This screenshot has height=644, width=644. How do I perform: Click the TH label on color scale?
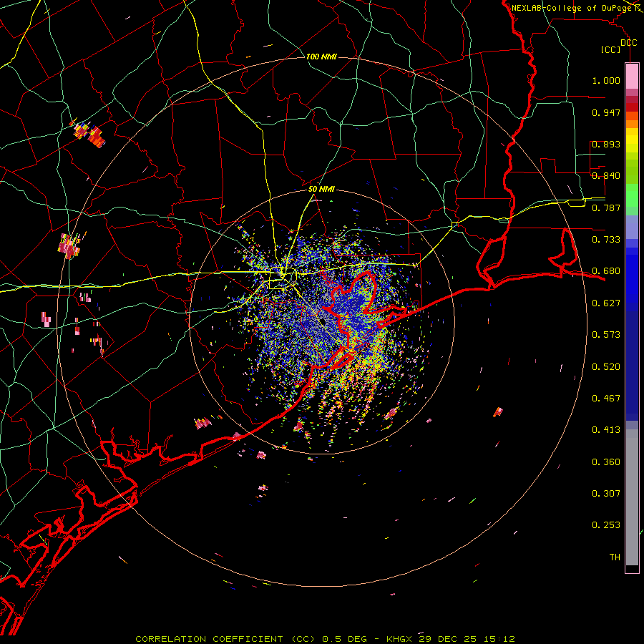(x=615, y=557)
